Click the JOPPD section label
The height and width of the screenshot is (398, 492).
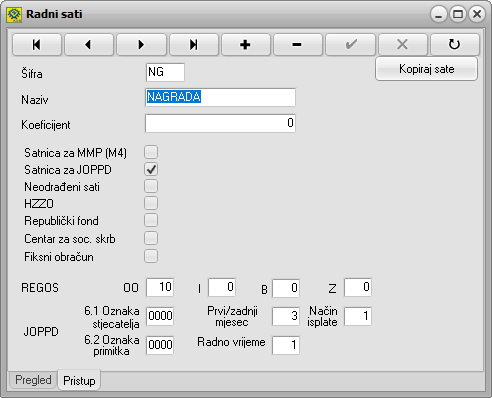click(41, 332)
